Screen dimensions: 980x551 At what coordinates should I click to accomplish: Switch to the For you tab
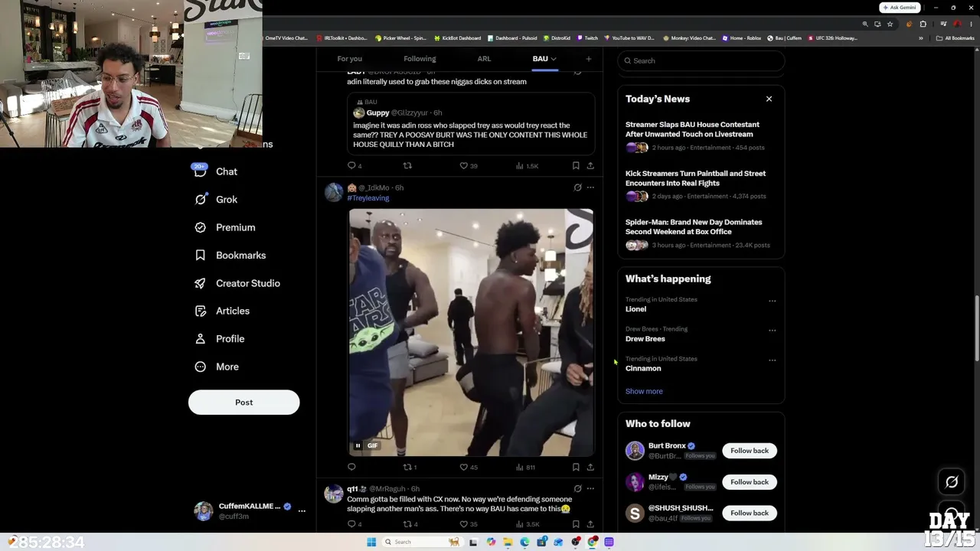350,59
